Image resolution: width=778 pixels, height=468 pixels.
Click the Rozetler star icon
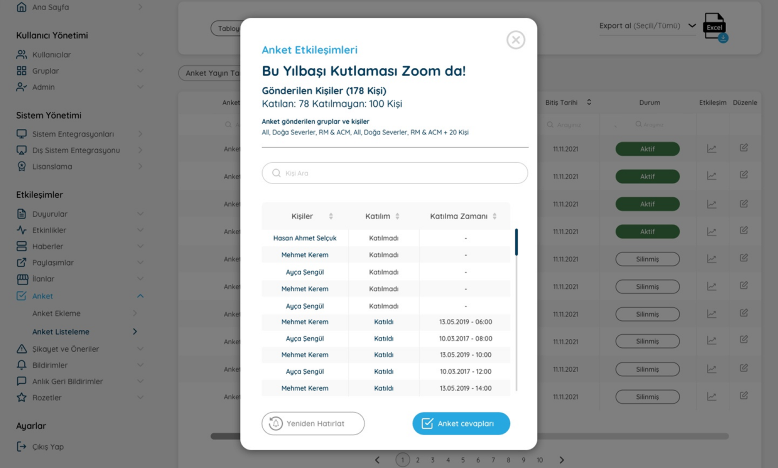21,398
